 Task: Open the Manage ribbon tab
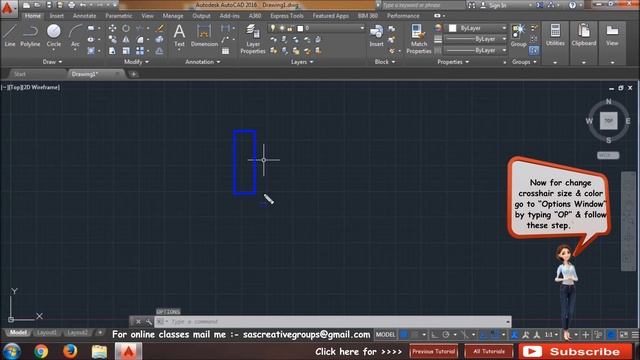(173, 16)
